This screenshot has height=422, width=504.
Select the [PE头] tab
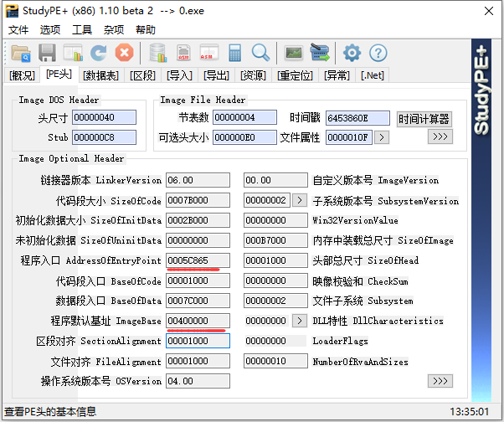point(59,75)
